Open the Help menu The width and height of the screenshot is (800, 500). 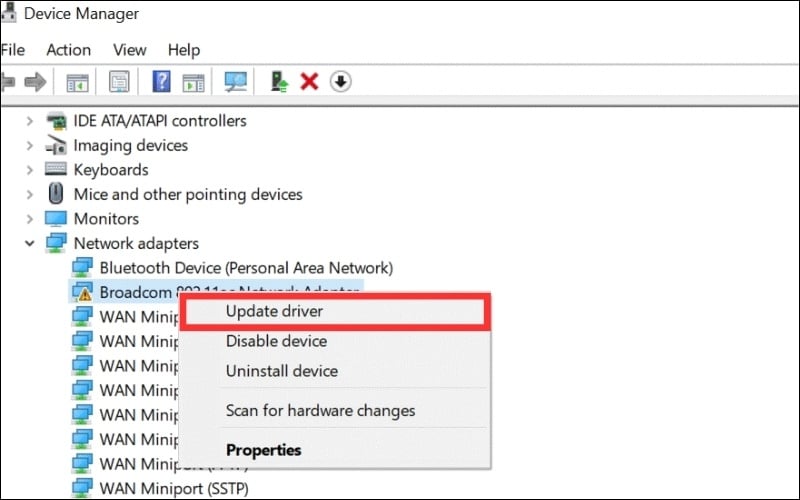click(x=184, y=50)
